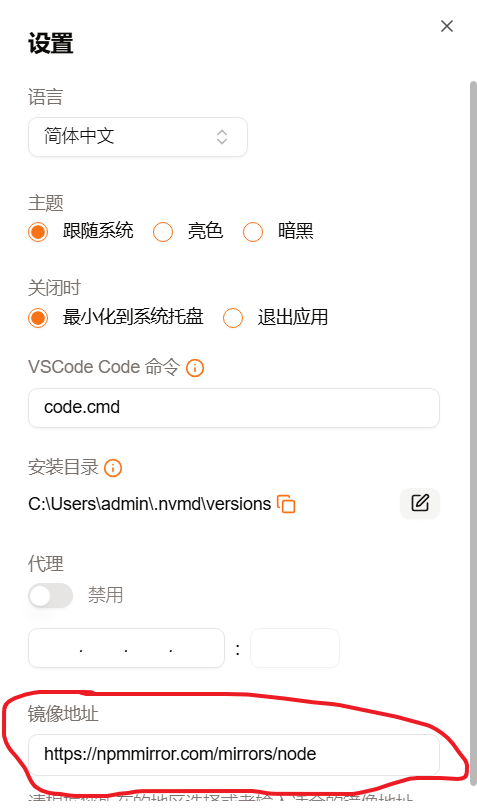Copy the install directory path
This screenshot has height=811, width=477.
pos(286,504)
